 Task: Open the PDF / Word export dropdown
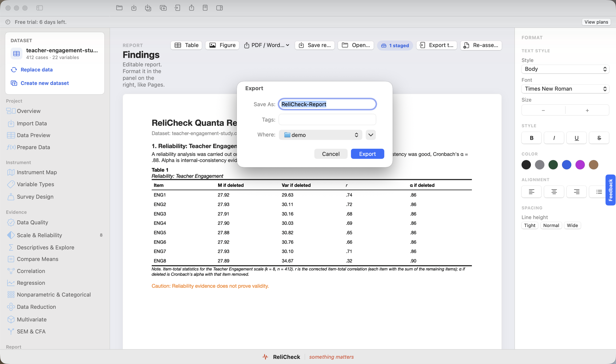pyautogui.click(x=267, y=45)
